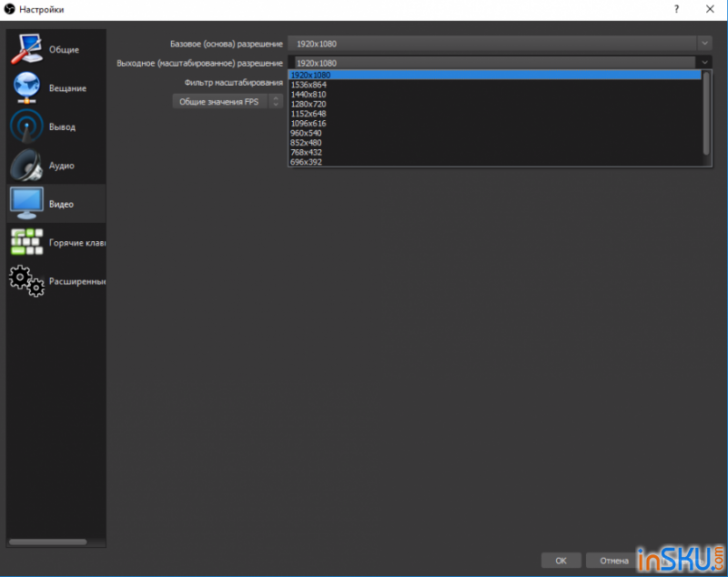Open the Вывод antenna icon

(x=26, y=127)
